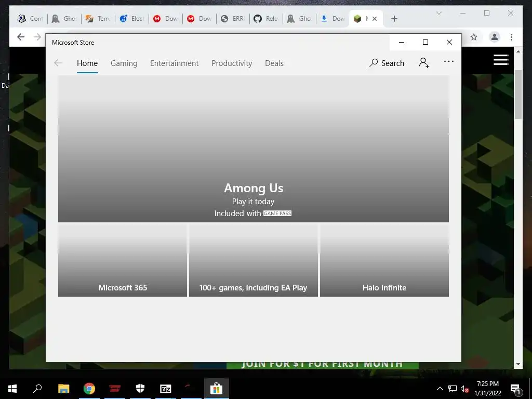Open Chrome's three-dot menu
The width and height of the screenshot is (532, 399).
pyautogui.click(x=511, y=37)
